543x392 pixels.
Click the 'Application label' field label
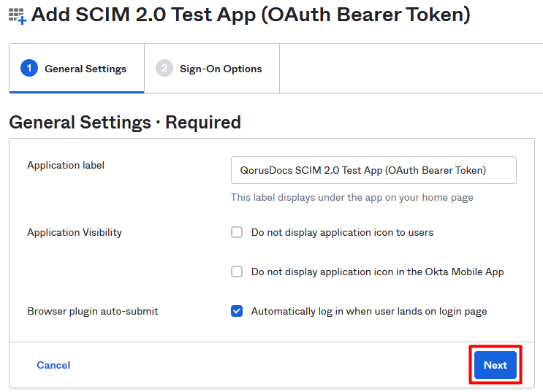pos(66,166)
